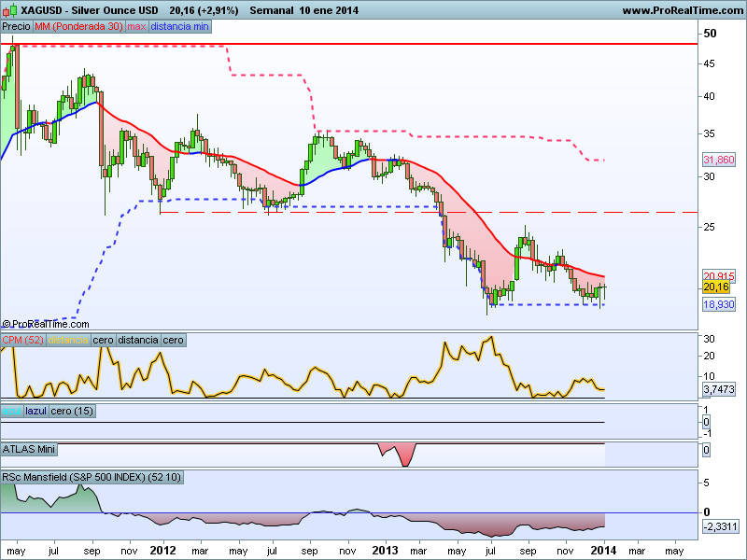Click the pink max indicator label

coord(136,26)
